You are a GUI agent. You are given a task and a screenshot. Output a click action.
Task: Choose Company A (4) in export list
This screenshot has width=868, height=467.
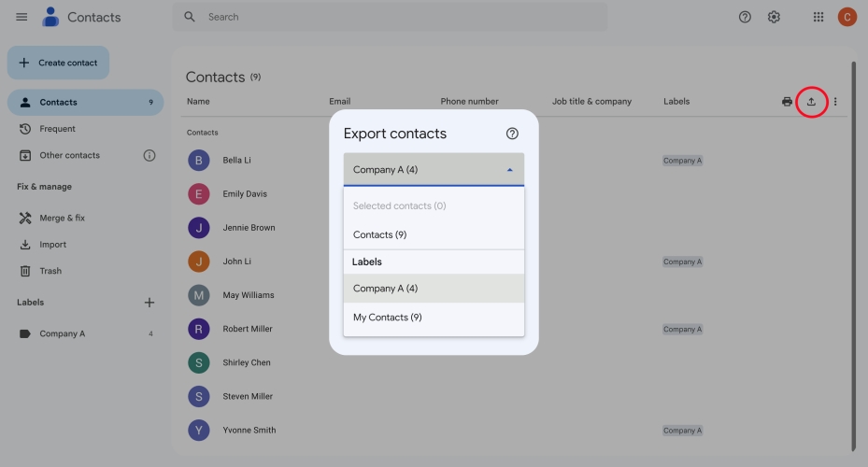(434, 289)
